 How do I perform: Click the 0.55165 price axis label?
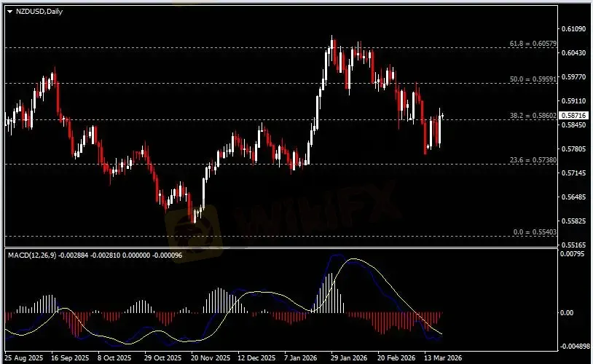tap(576, 245)
